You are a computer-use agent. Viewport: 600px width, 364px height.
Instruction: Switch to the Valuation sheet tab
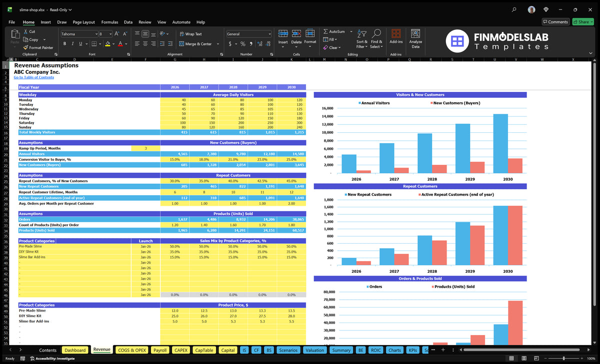(x=314, y=350)
